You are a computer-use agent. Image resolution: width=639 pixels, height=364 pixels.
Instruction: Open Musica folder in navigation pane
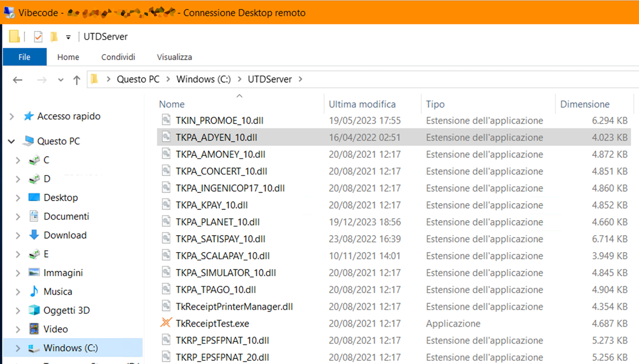[x=57, y=291]
